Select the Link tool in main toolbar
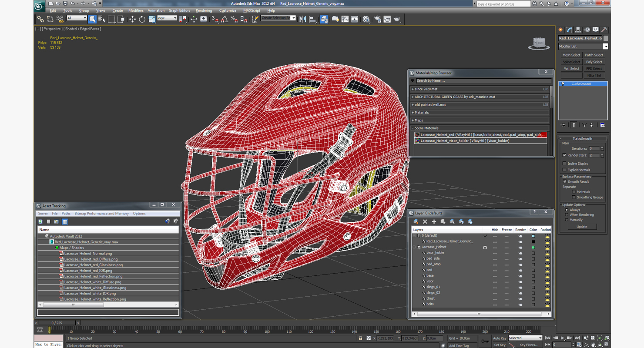 click(40, 19)
